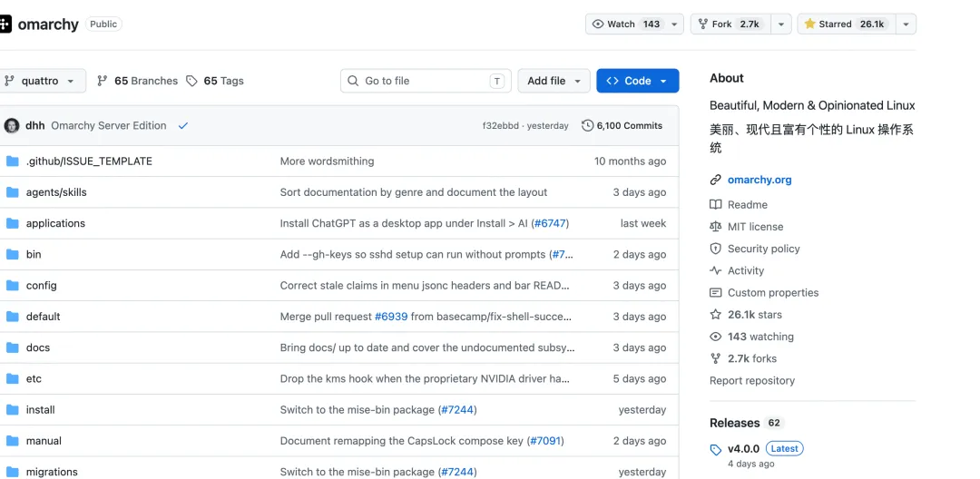Viewport: 980px width, 479px height.
Task: Open 65 Branches link
Action: (x=138, y=81)
